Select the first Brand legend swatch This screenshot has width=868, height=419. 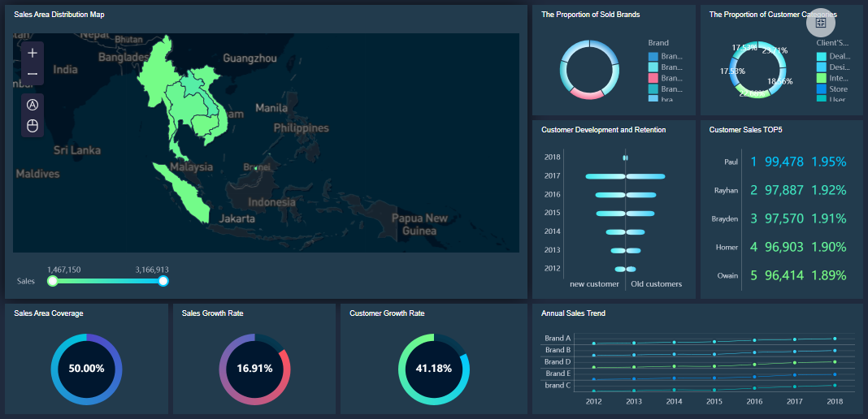coord(653,57)
